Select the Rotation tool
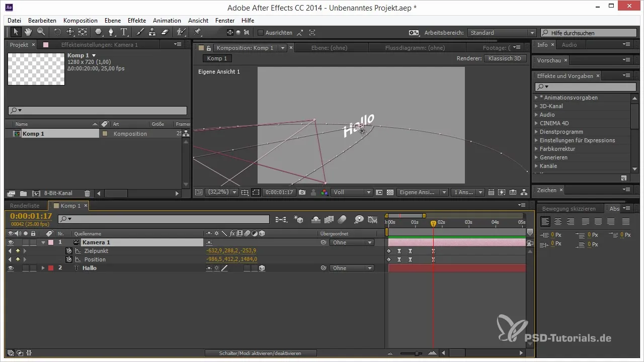This screenshot has height=362, width=644. (57, 32)
